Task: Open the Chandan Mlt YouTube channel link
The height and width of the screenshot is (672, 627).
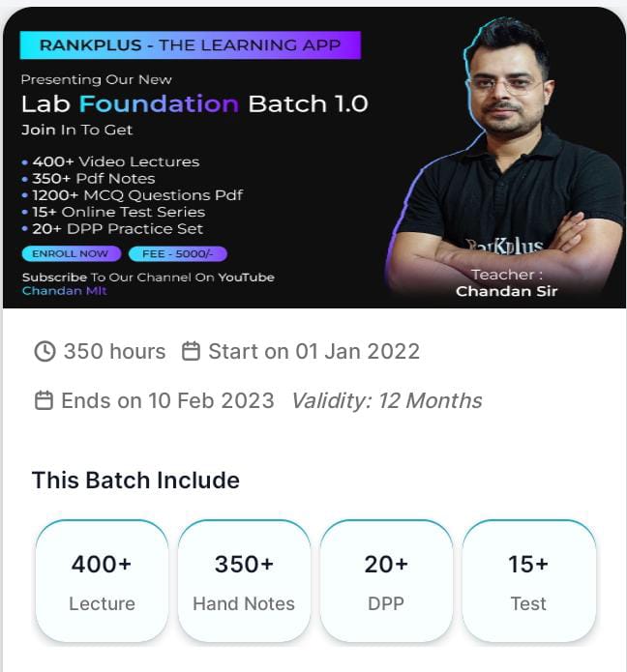Action: [65, 291]
